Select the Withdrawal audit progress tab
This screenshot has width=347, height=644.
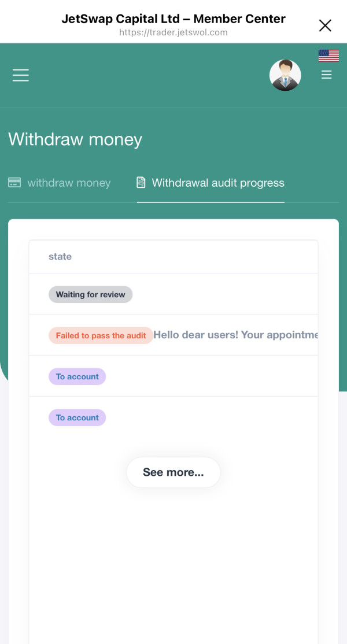click(217, 183)
